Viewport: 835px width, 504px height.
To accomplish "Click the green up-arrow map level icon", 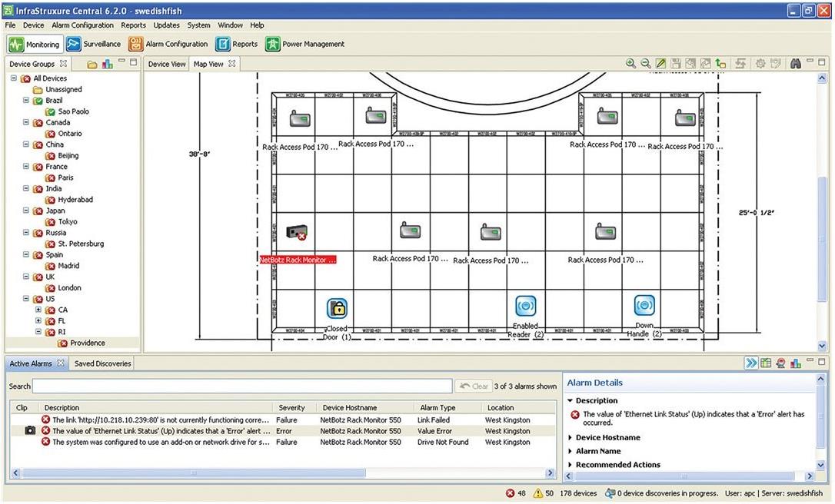I will coord(720,63).
